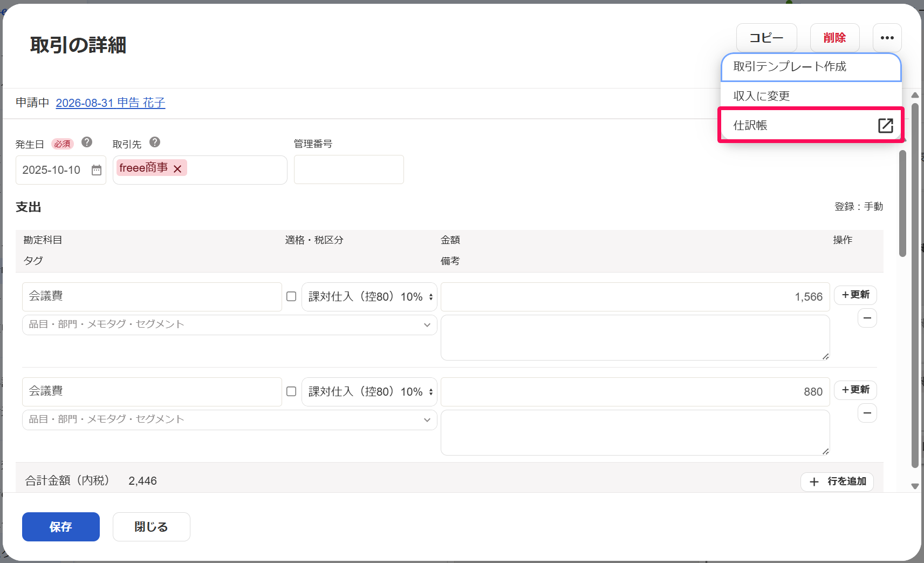Click +更新 button in the 880 row
Viewport: 924px width, 563px height.
click(855, 390)
